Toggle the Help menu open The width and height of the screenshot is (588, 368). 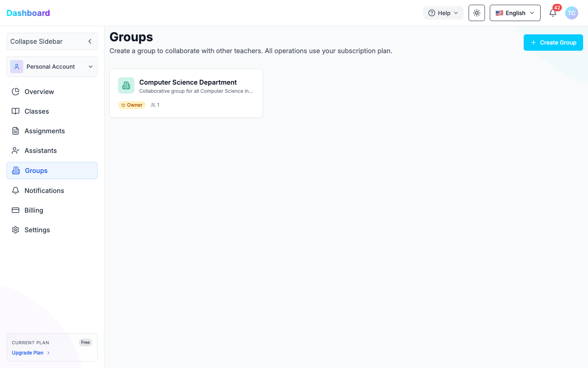pyautogui.click(x=443, y=13)
